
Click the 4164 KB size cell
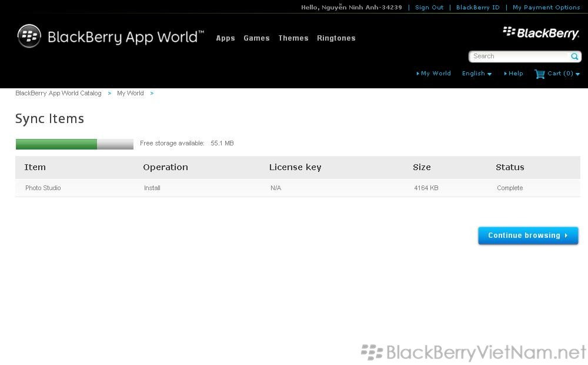coord(426,188)
